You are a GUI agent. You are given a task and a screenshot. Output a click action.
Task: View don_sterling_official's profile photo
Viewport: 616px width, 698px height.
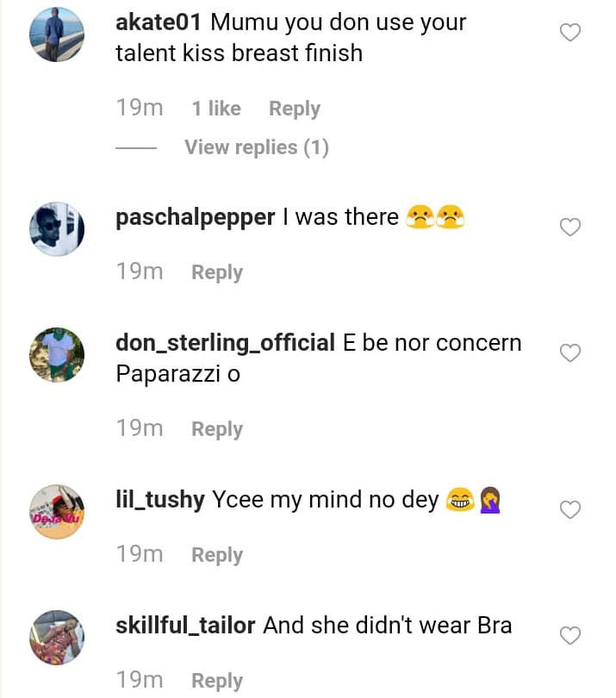click(56, 355)
